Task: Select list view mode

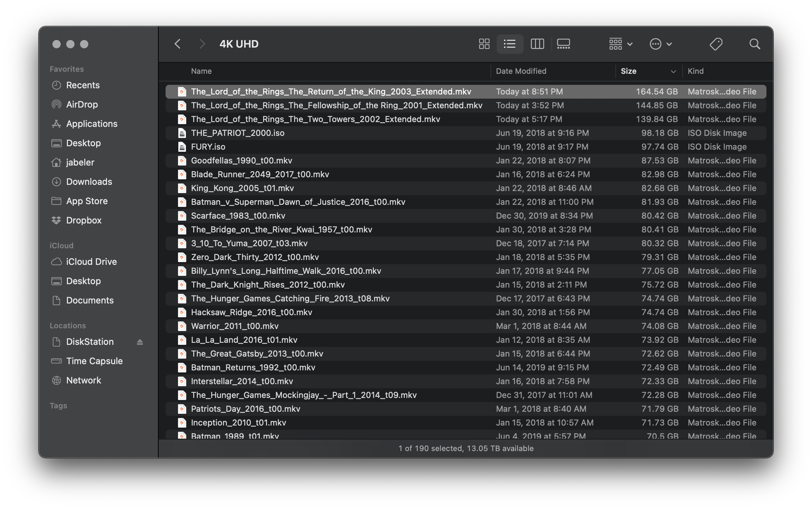Action: (x=510, y=44)
